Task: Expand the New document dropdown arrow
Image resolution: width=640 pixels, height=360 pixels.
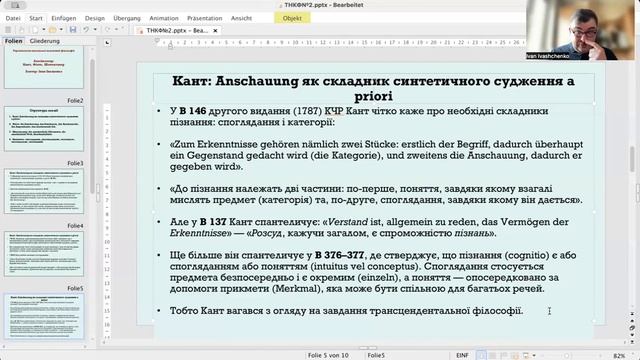Action: 43,30
